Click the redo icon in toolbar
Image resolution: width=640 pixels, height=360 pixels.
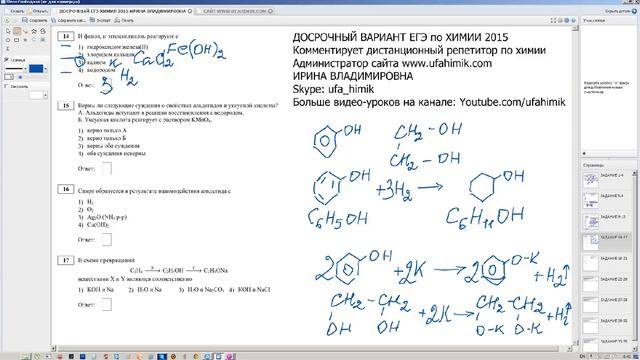[x=15, y=20]
